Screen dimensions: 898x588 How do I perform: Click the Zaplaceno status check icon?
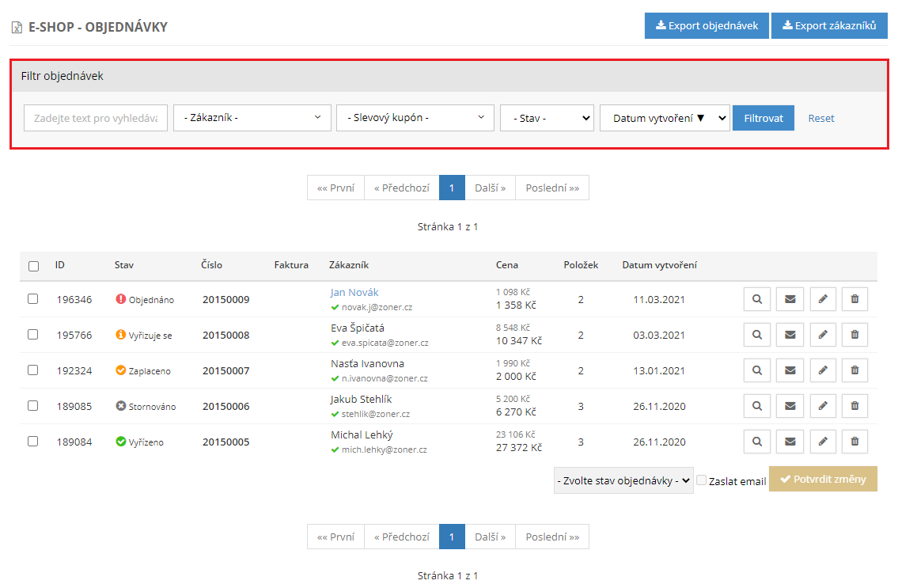[x=121, y=370]
